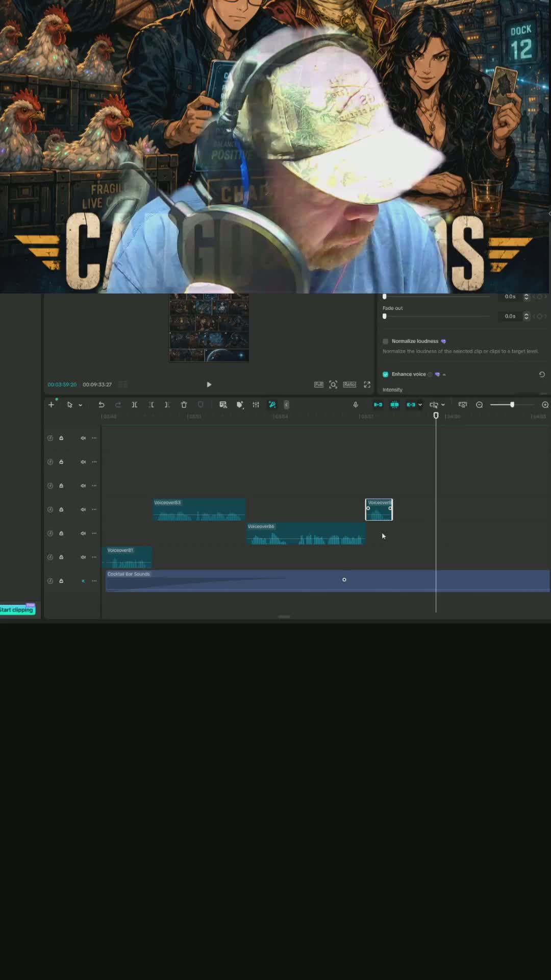Toggle auto snapping on the timeline
This screenshot has height=980, width=551.
394,405
